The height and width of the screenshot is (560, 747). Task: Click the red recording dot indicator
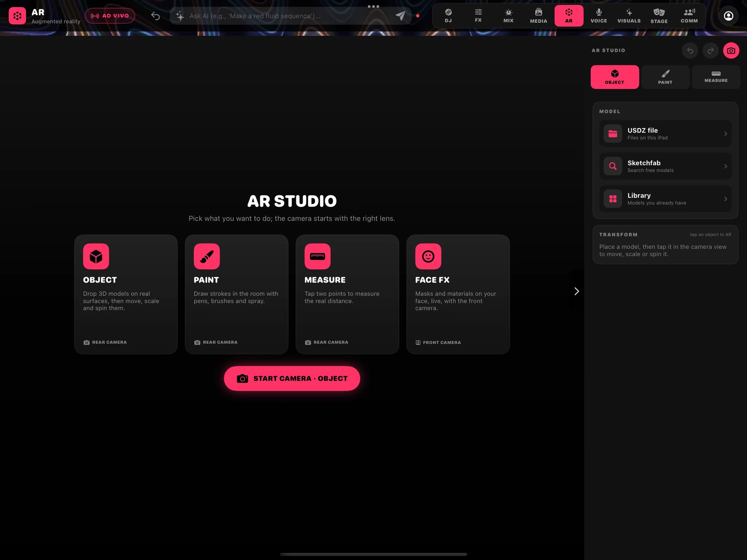[x=418, y=16]
